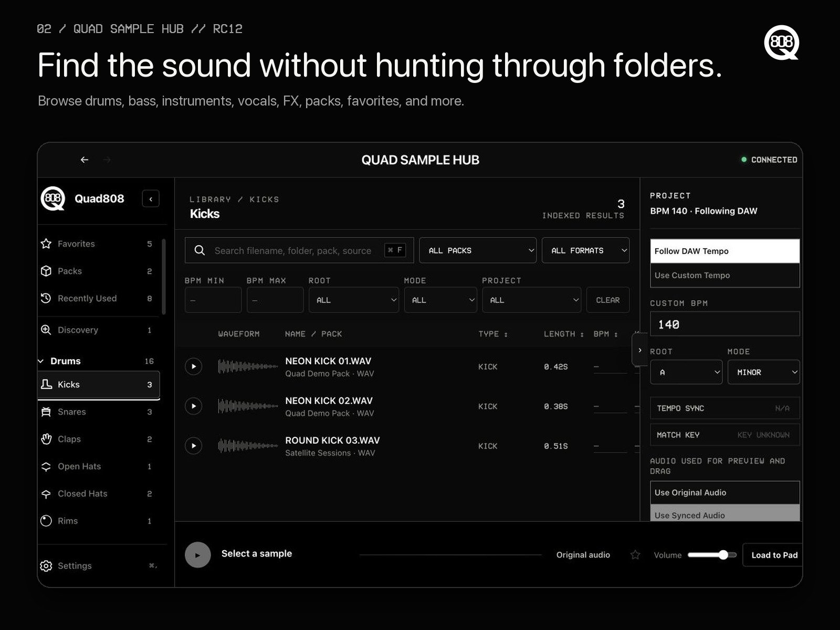Focus the search filename input field
The image size is (840, 630).
(x=299, y=250)
